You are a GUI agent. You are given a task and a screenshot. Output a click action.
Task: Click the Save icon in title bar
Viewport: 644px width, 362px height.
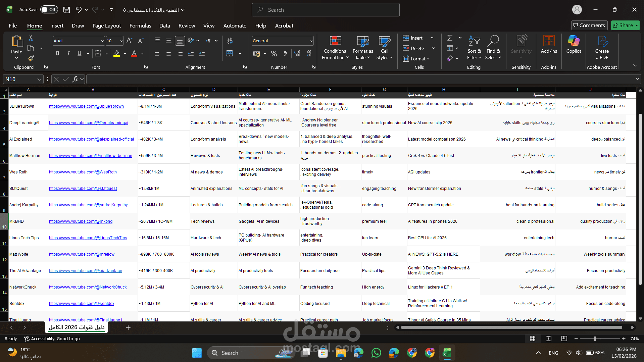[x=66, y=10]
